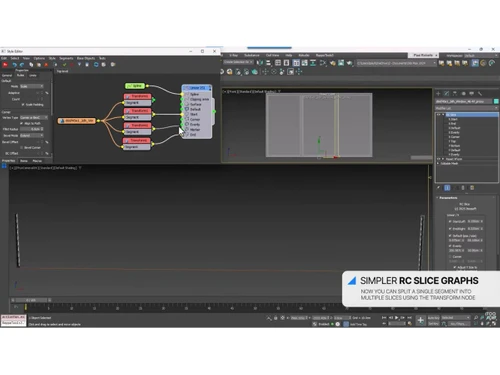Toggle the Align to Path checkbox
Viewport: 500px width, 375px height.
[22, 123]
